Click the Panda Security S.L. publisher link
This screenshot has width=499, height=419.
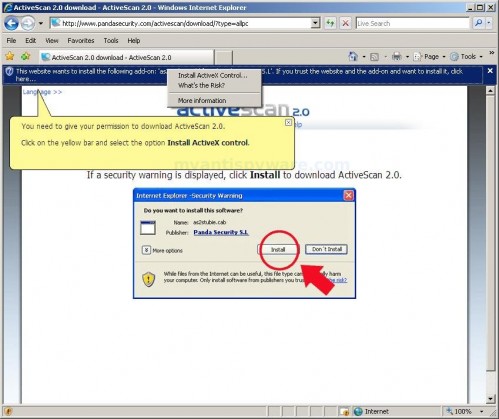221,232
